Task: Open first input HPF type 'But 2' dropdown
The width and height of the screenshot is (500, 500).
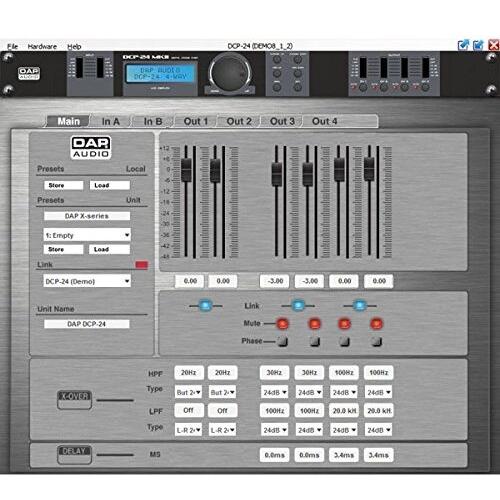Action: tap(188, 392)
